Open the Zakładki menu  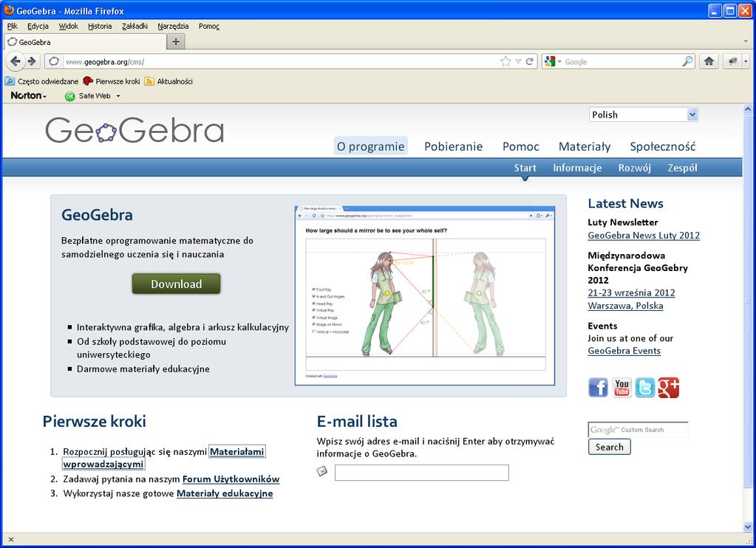pos(134,26)
